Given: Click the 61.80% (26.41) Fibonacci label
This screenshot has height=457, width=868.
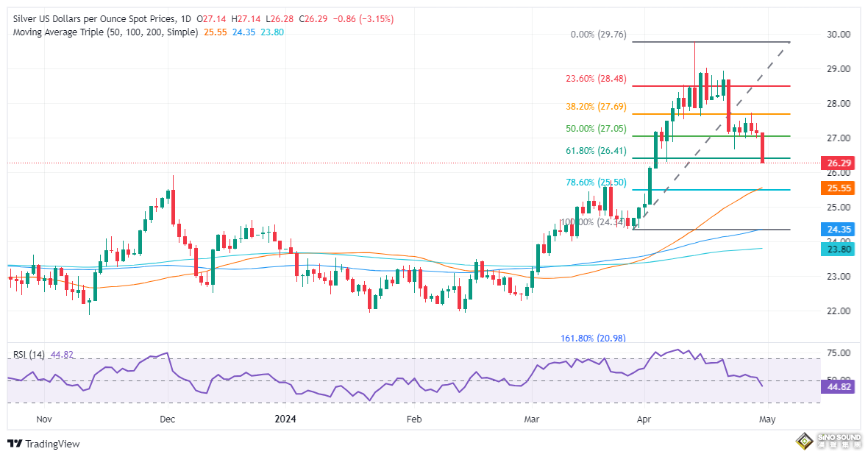Looking at the screenshot, I should tap(597, 150).
